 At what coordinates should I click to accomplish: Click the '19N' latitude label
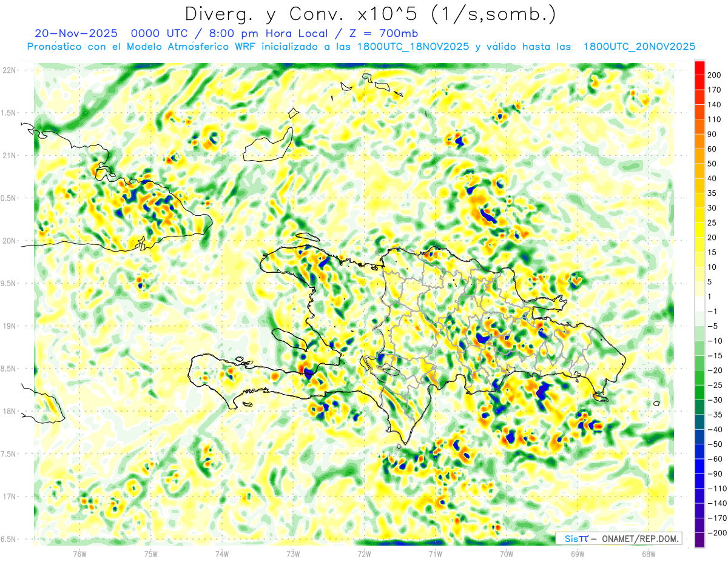click(x=9, y=326)
